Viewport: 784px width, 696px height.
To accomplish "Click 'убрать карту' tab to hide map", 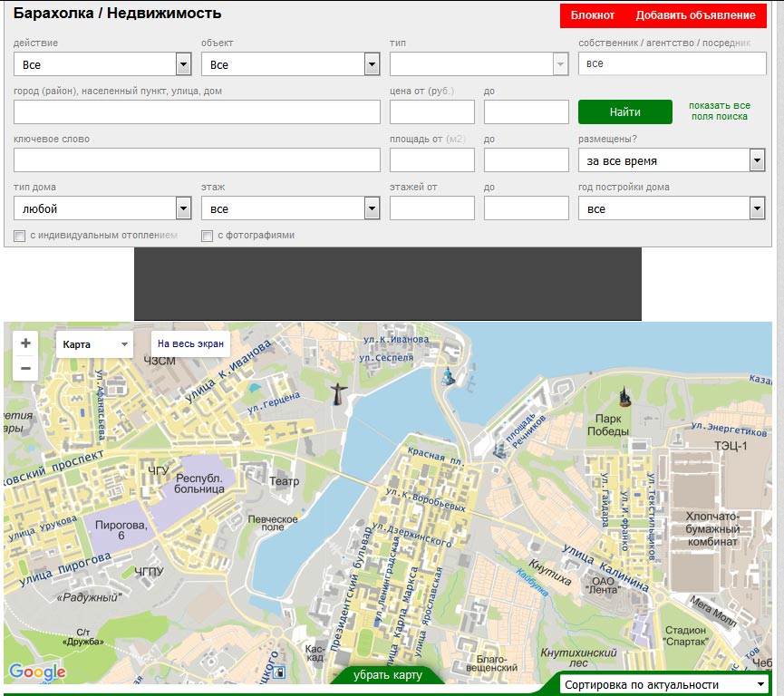I will [x=388, y=675].
